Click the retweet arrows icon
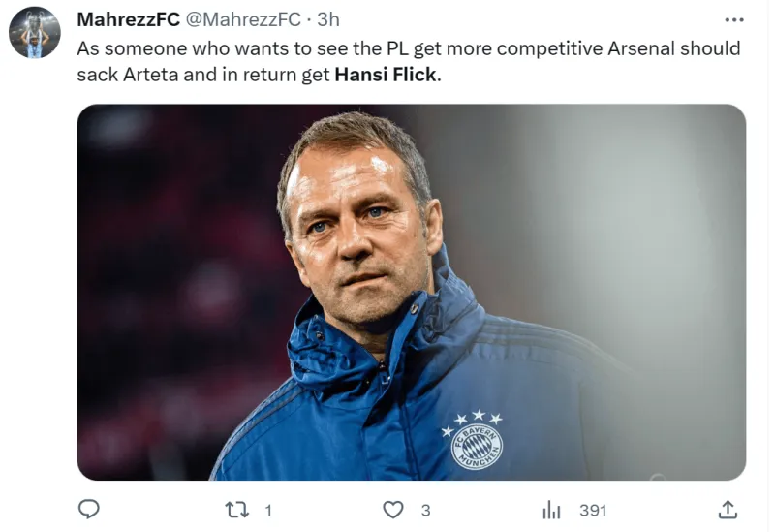This screenshot has width=775, height=532. (x=236, y=510)
